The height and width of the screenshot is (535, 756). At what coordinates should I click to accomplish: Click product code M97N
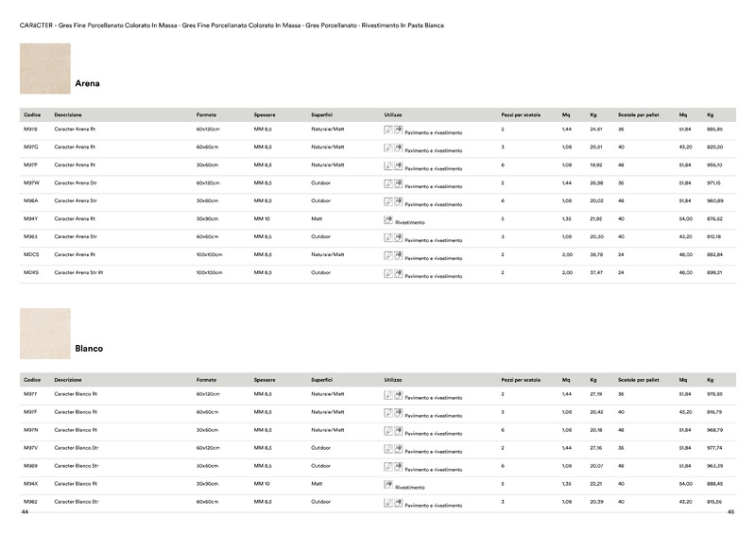tap(31, 430)
